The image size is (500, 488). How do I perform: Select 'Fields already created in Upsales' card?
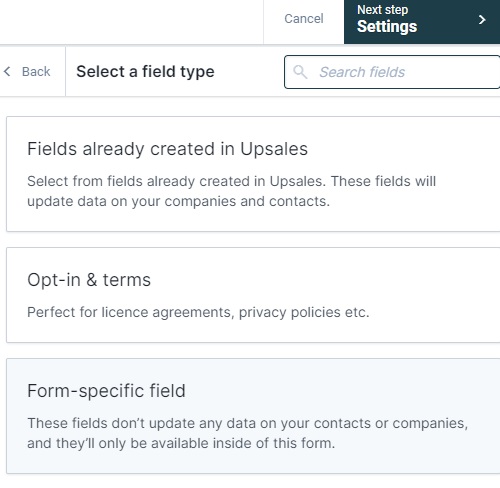[253, 174]
